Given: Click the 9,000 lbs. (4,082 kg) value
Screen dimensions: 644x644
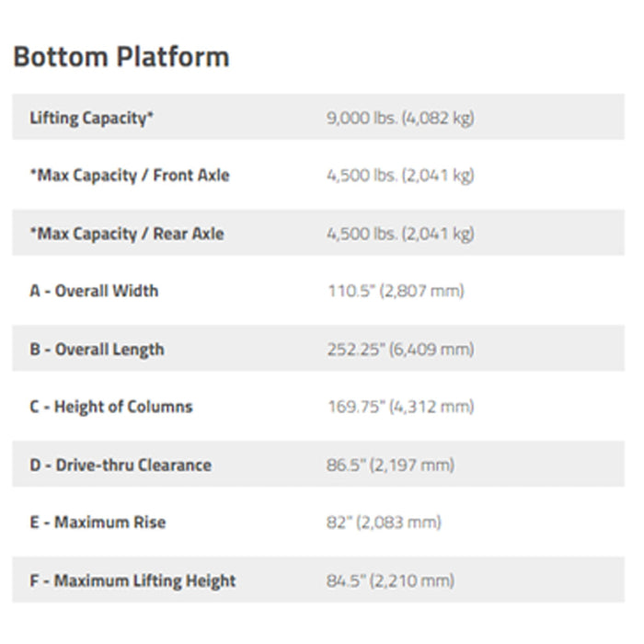Looking at the screenshot, I should (400, 118).
